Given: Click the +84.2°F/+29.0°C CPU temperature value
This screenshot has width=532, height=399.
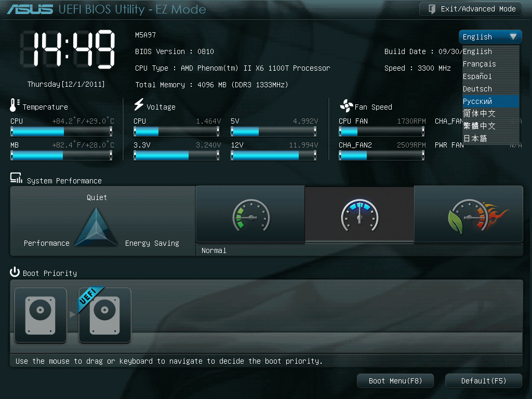Looking at the screenshot, I should (x=83, y=121).
